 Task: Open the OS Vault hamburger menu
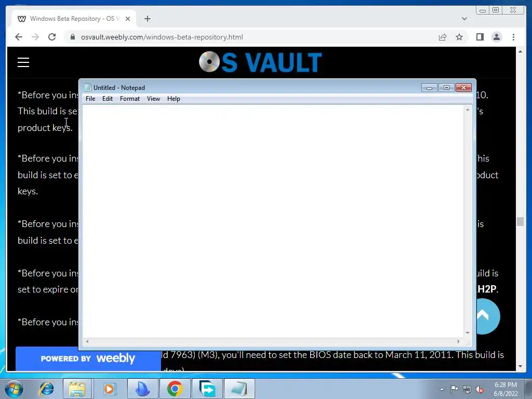[x=23, y=62]
